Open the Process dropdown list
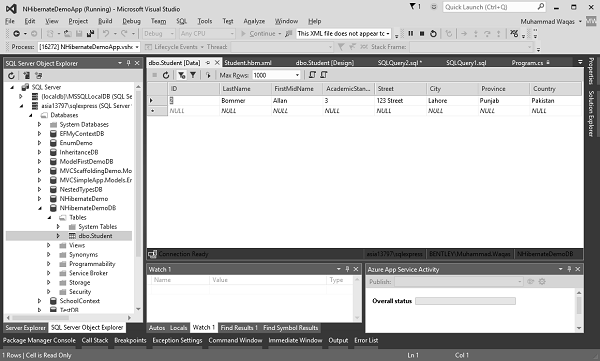Viewport: 600px width, 361px height. click(x=137, y=47)
